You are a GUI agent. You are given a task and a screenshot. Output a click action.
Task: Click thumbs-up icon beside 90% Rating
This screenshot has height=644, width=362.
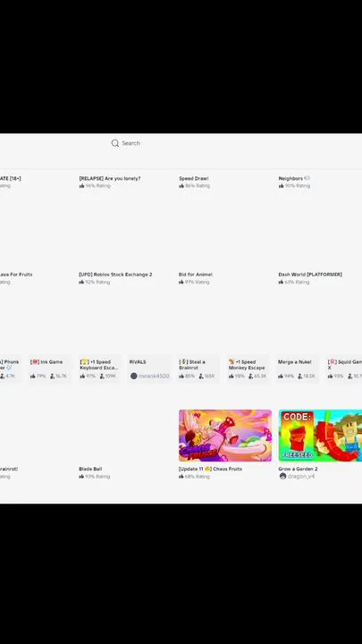(x=282, y=186)
